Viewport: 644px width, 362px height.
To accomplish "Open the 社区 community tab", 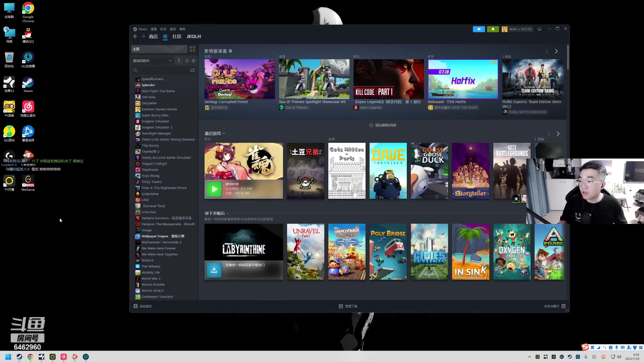I will point(177,37).
